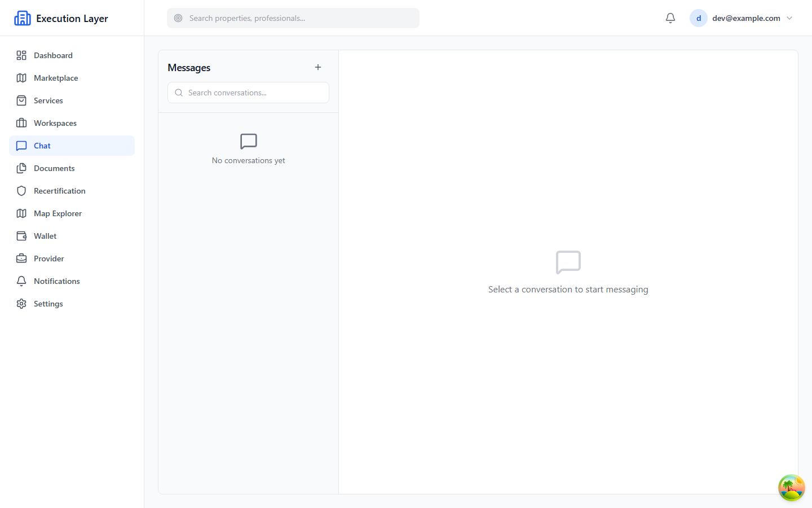Click the Workspaces briefcase icon
Screen dimensions: 812x508
tap(21, 123)
